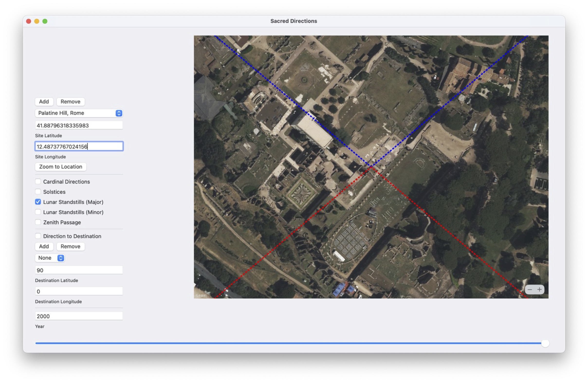Viewport: 588px width, 383px height.
Task: Click the Legal link on map
Action: click(x=201, y=295)
